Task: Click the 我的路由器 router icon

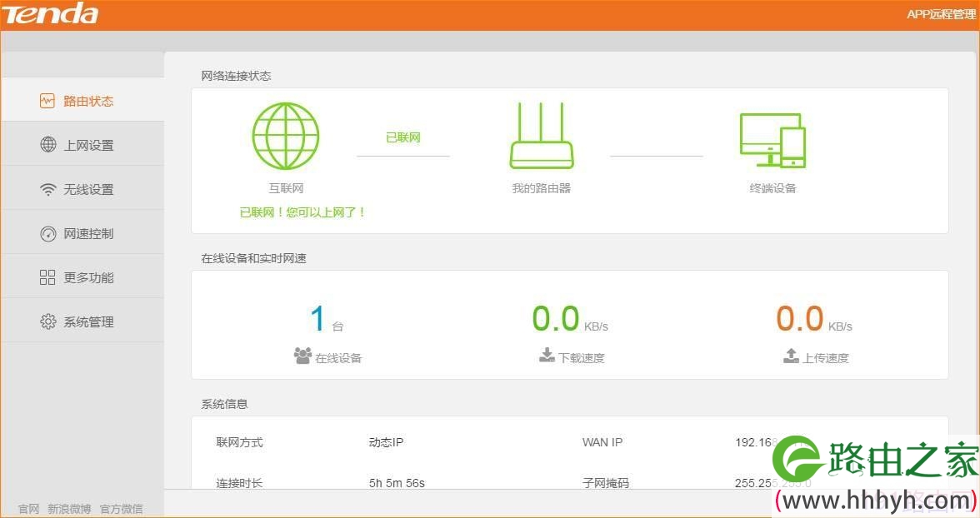Action: click(x=542, y=136)
